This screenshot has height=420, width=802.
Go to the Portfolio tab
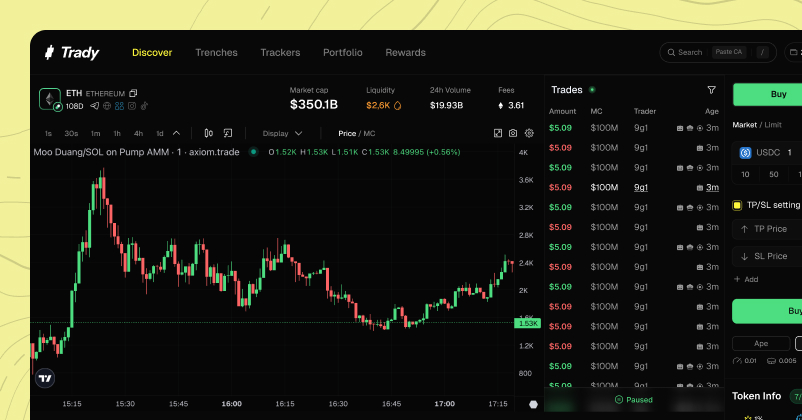coord(343,52)
